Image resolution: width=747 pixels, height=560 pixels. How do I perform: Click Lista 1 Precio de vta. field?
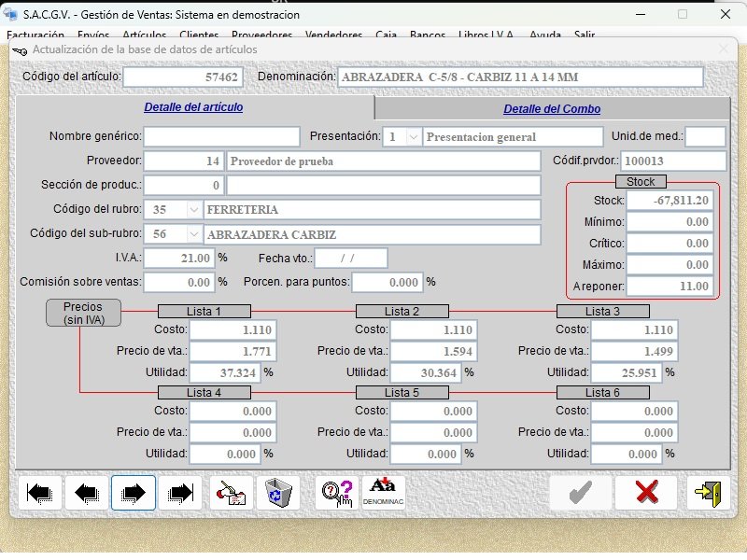coord(233,352)
